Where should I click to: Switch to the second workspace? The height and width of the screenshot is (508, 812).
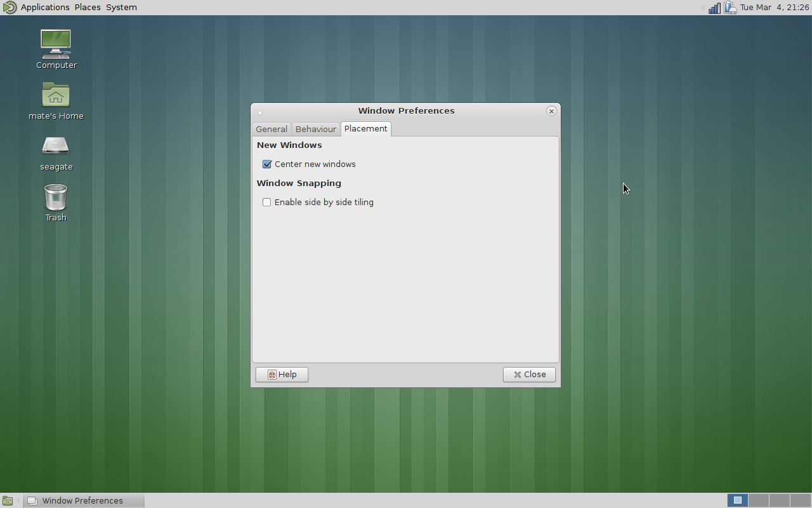759,500
